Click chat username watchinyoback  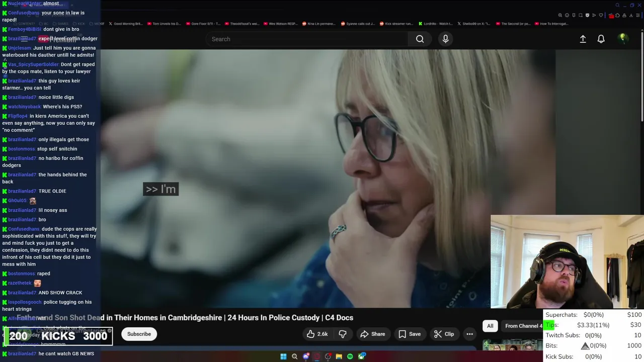24,107
